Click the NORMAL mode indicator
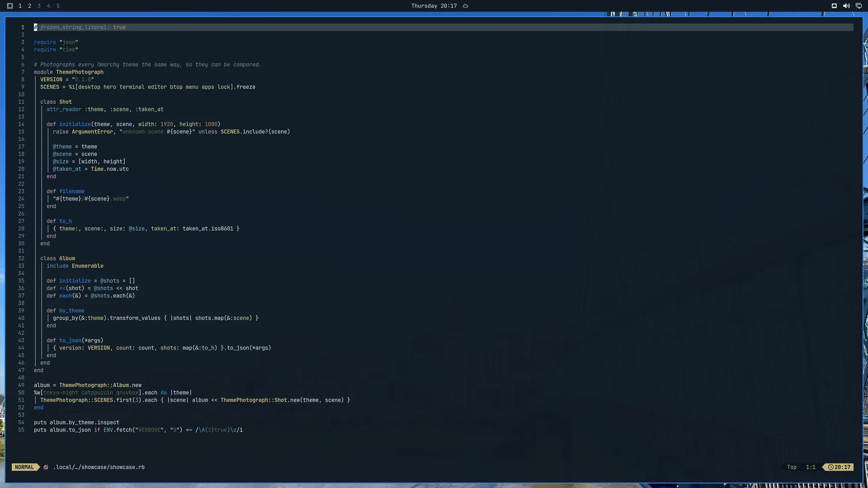Screen dimensions: 868x488 (24, 467)
